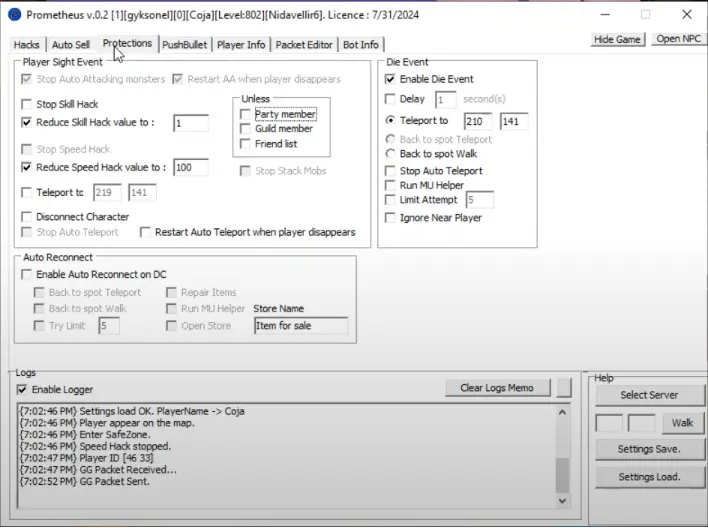This screenshot has width=708, height=528.
Task: Click log line 'GG Packet Sent.'
Action: pos(84,481)
